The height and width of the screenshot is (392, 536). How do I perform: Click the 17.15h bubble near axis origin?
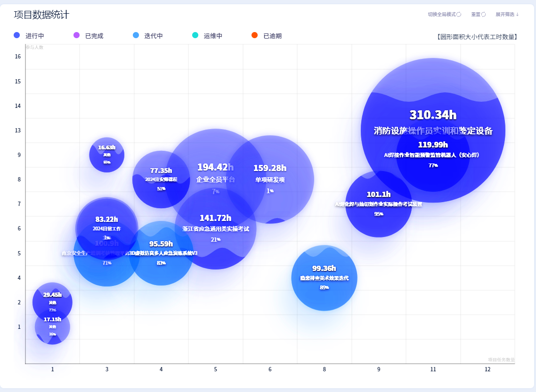(x=52, y=327)
